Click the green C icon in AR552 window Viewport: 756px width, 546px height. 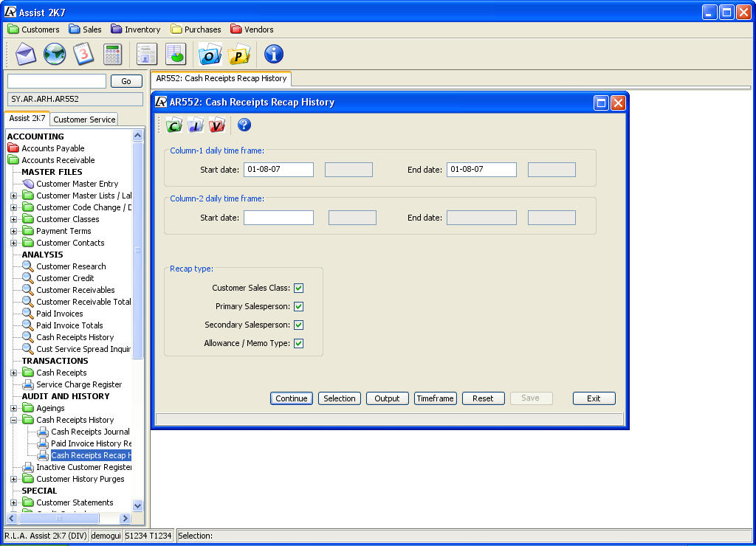[x=174, y=125]
